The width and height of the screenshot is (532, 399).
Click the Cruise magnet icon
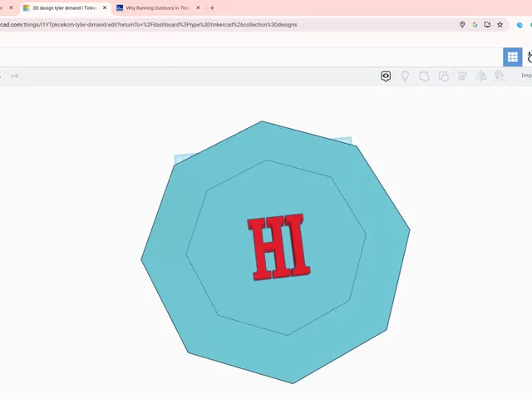pos(499,76)
